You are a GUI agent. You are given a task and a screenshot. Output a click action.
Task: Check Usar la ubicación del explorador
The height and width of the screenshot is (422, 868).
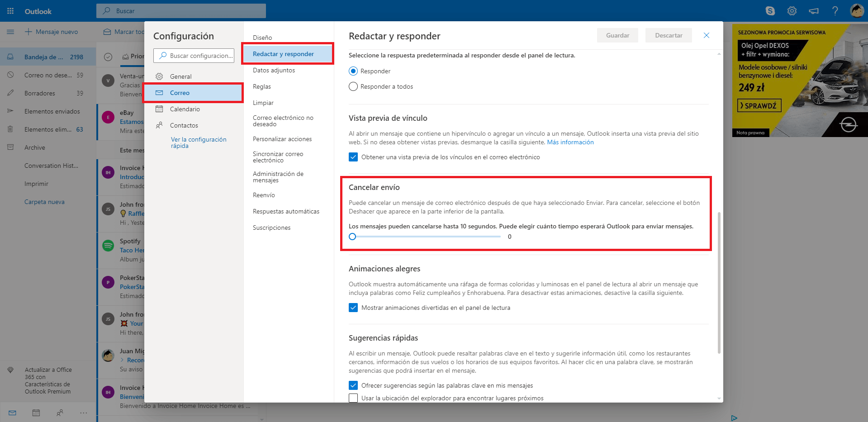pyautogui.click(x=353, y=398)
